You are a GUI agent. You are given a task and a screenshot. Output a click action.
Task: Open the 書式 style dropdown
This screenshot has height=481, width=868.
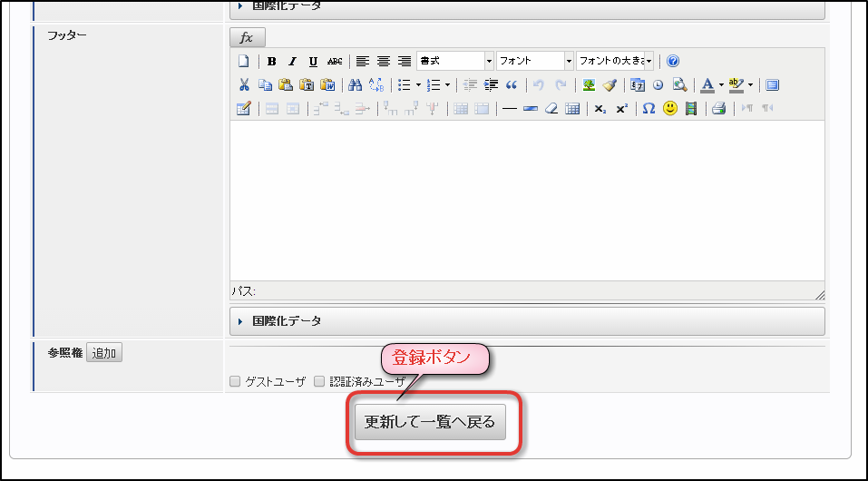(x=455, y=61)
